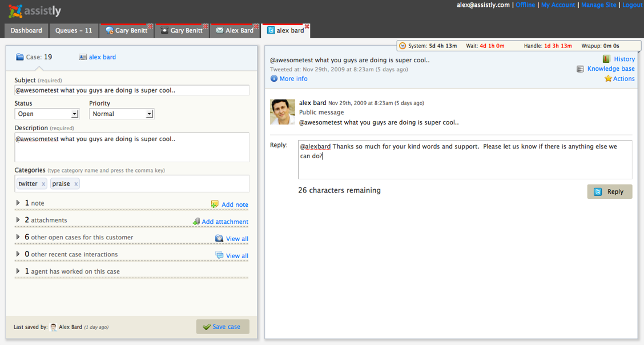Click the Actions star icon
Image resolution: width=644 pixels, height=345 pixels.
click(x=608, y=79)
